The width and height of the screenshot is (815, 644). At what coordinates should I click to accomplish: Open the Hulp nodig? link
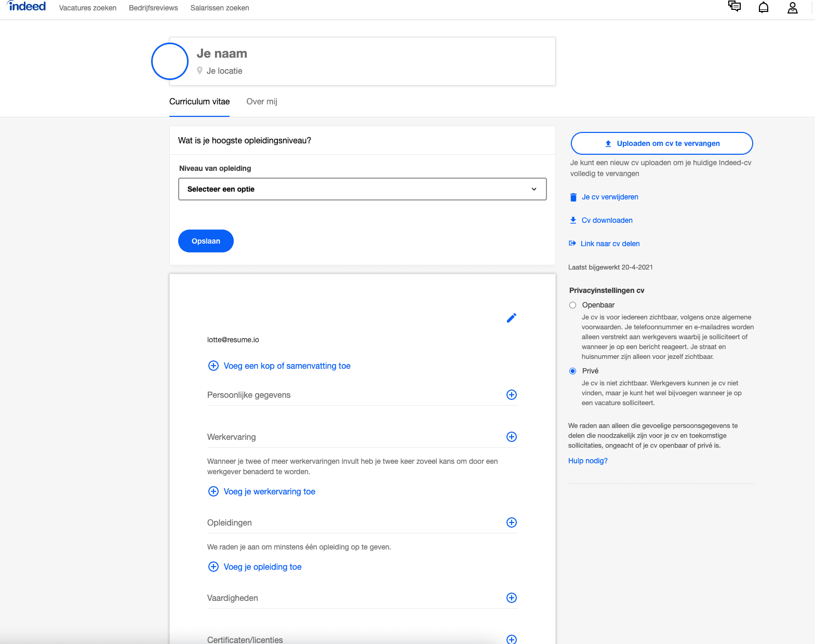point(588,461)
